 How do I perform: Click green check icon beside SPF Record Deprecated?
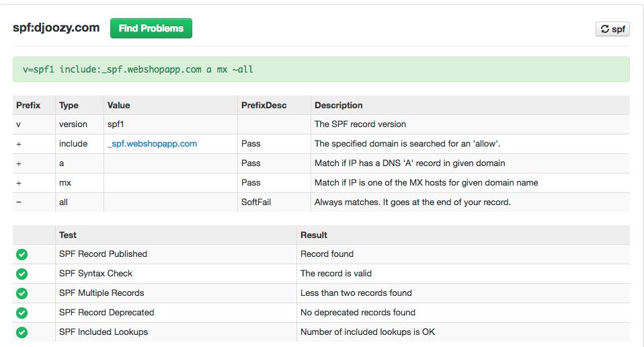22,313
